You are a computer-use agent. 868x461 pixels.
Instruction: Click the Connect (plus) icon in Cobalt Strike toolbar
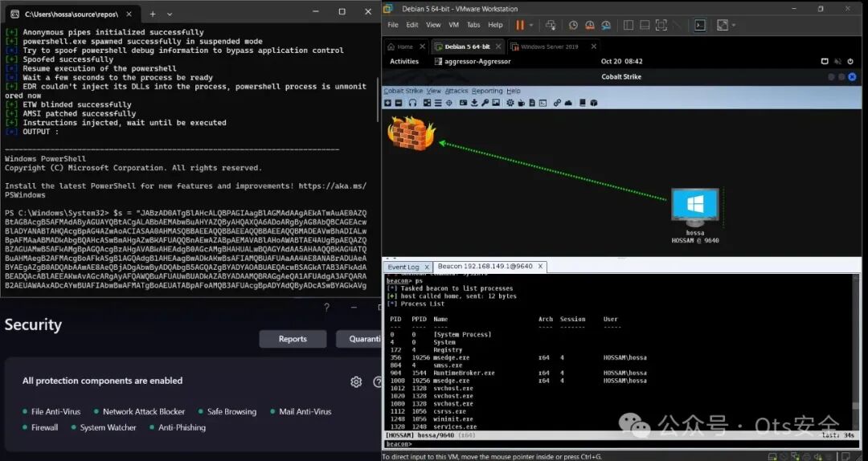tap(387, 103)
